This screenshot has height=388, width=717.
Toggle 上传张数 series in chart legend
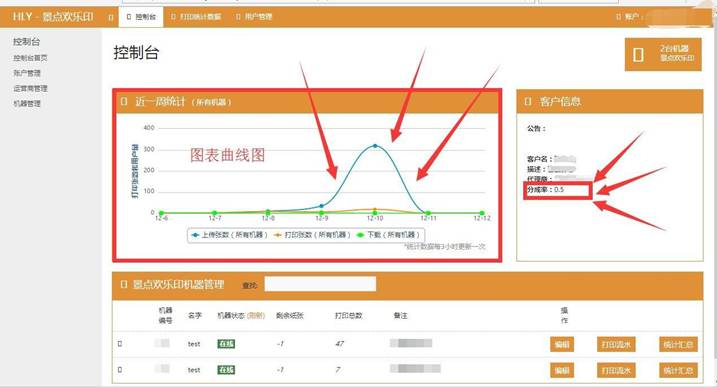click(230, 235)
